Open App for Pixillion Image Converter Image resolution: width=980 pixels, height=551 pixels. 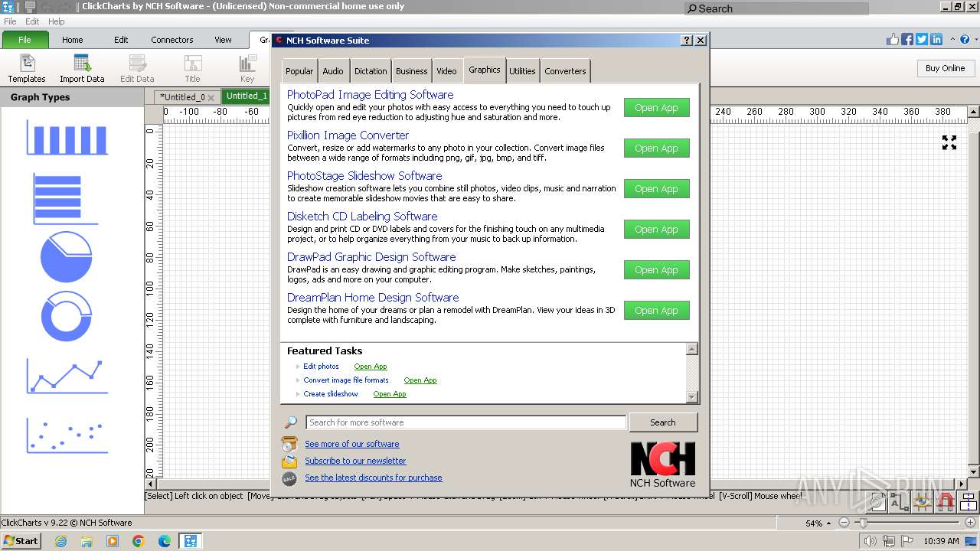point(657,148)
